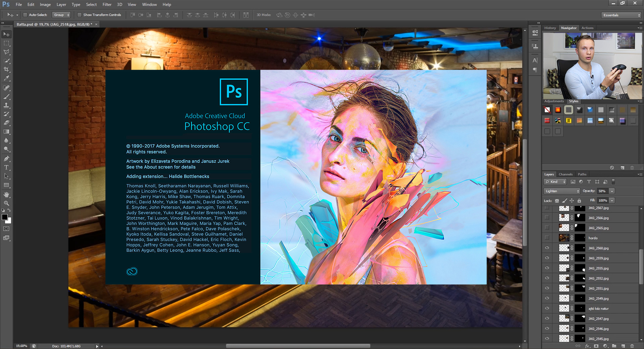Click the delete layer trash icon
644x349 pixels.
click(632, 346)
